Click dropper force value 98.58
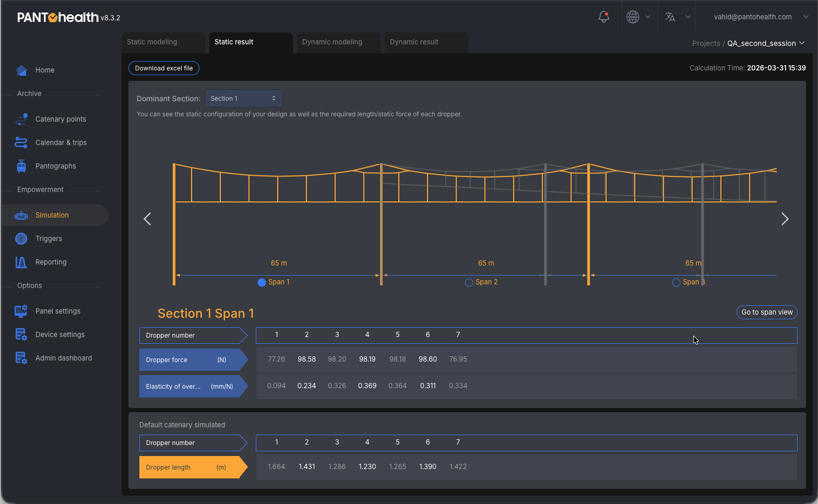818x504 pixels. coord(306,359)
